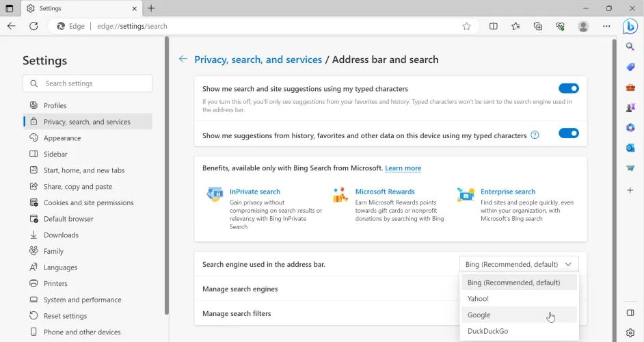Turn off history and favorites suggestions toggle
The height and width of the screenshot is (342, 644).
tap(568, 133)
